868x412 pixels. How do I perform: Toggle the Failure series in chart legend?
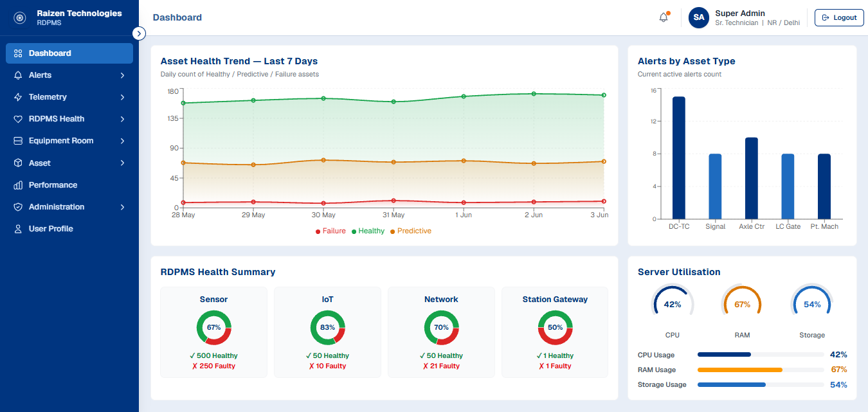(330, 231)
